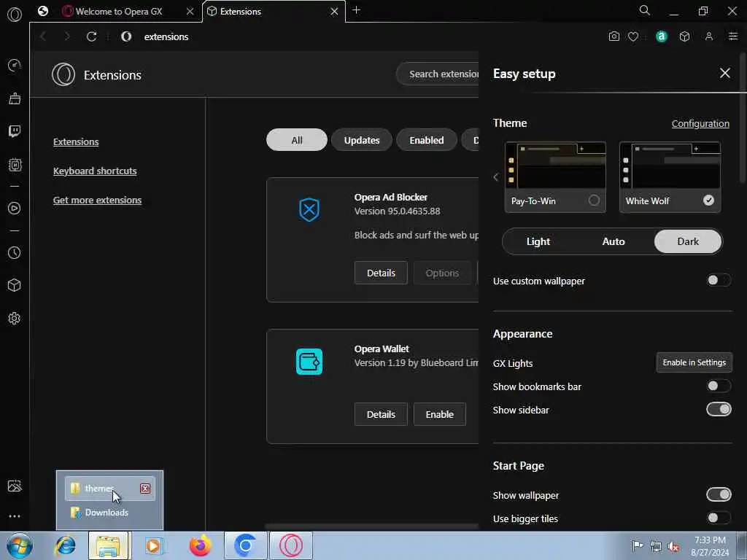
Task: Select the Updates filter tab
Action: 362,140
